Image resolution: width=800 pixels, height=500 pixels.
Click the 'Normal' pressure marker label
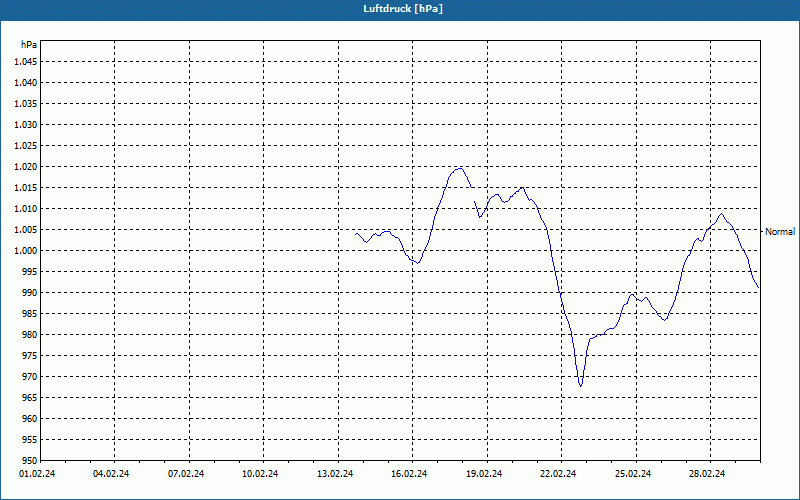pos(780,232)
